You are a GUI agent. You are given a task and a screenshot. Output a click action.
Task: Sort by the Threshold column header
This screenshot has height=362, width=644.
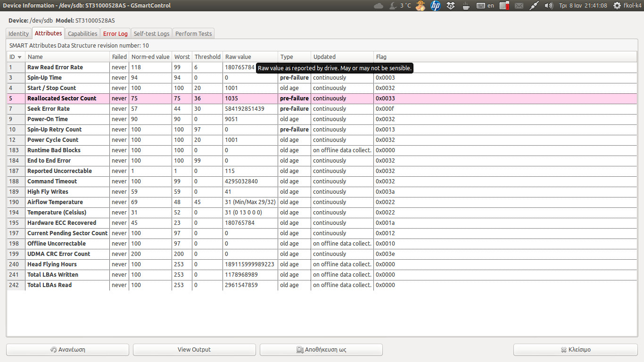point(207,57)
